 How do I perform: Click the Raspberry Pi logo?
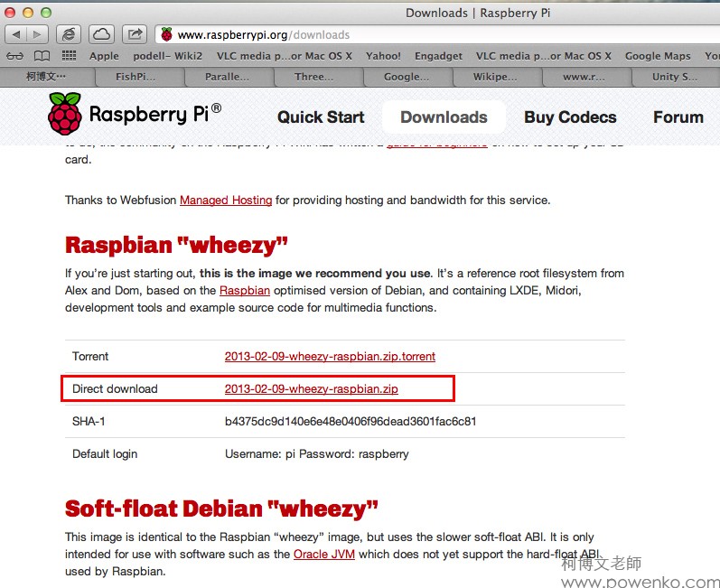click(135, 114)
